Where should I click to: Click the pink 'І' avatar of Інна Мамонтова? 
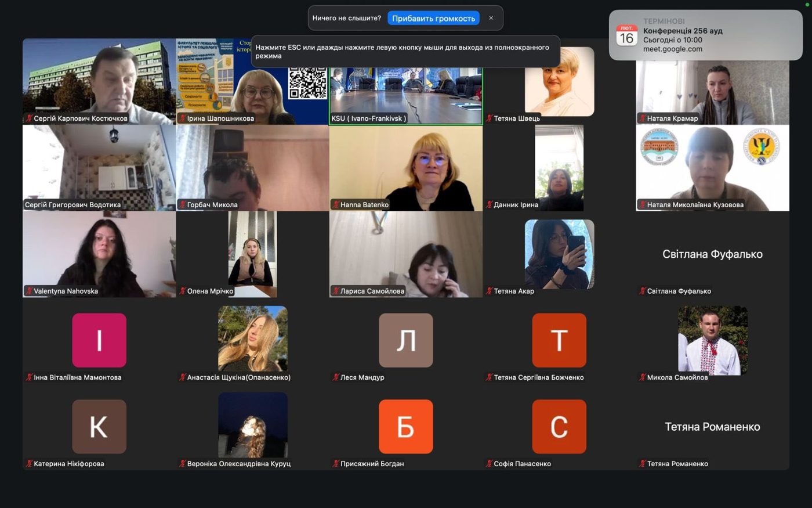pyautogui.click(x=99, y=340)
